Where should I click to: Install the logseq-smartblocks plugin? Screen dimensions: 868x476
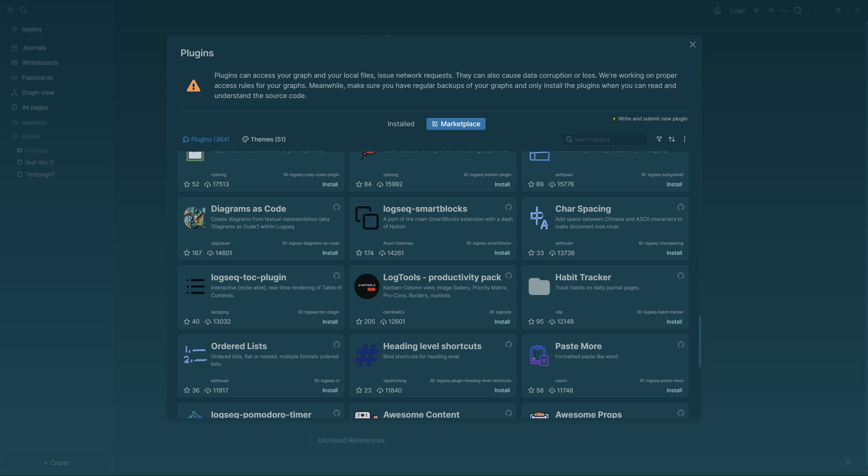502,253
